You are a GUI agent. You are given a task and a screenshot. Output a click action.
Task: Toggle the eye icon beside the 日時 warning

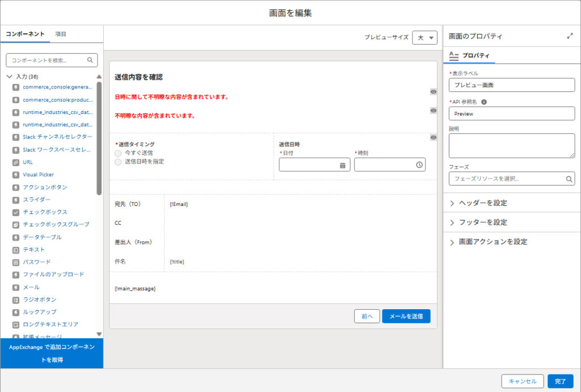[433, 91]
